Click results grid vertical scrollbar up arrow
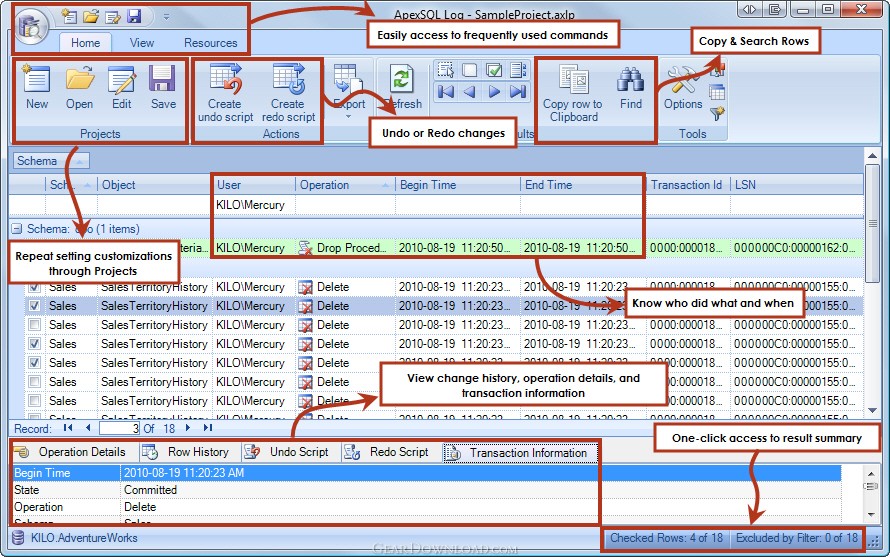 872,156
